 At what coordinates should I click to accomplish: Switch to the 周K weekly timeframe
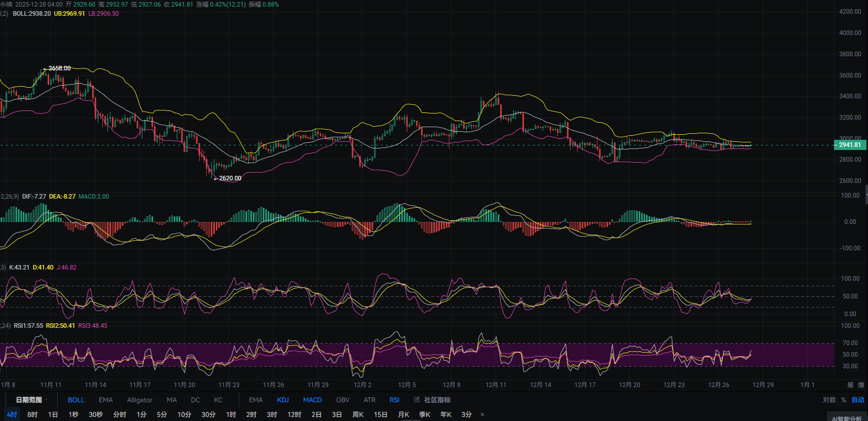358,414
